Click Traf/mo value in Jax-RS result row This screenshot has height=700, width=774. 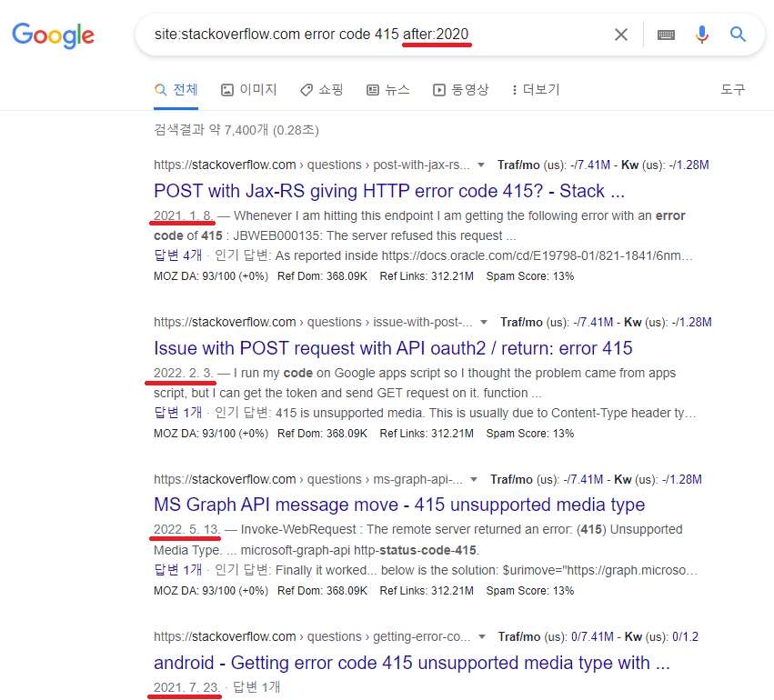pos(590,165)
